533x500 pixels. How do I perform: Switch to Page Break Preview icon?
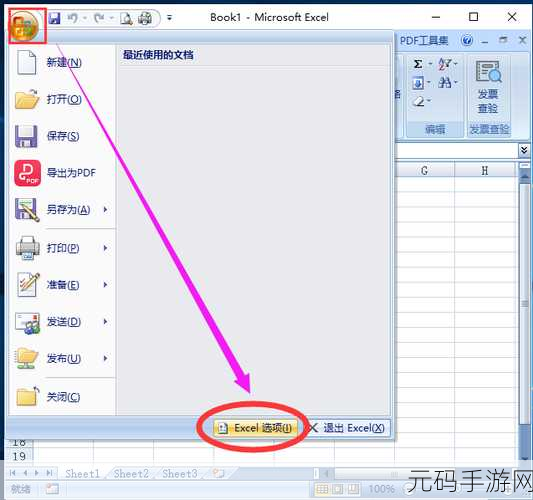click(353, 489)
